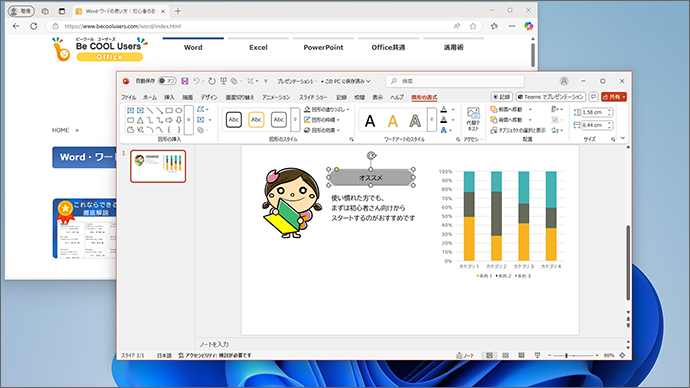This screenshot has width=690, height=388.
Task: Click the black outlined Abc shape style
Action: tap(234, 120)
